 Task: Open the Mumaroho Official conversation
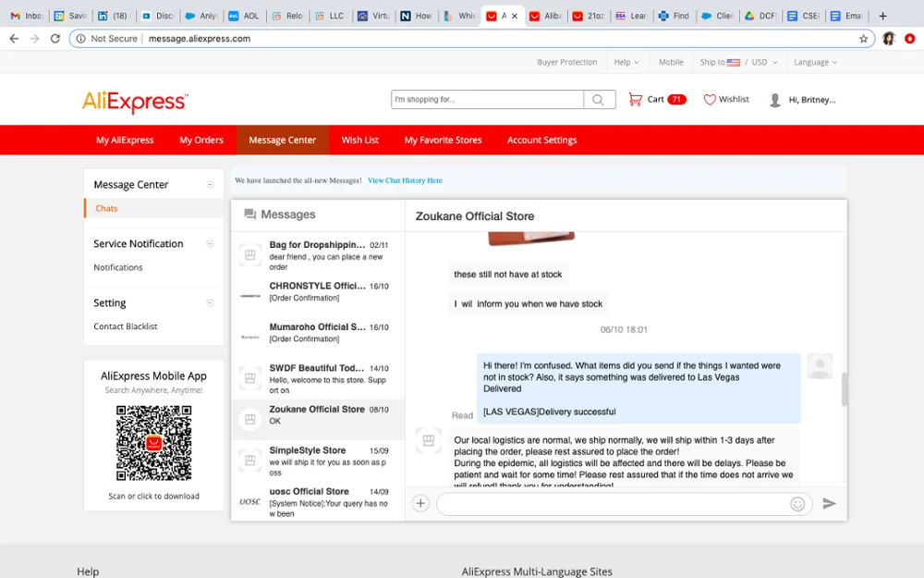[318, 338]
